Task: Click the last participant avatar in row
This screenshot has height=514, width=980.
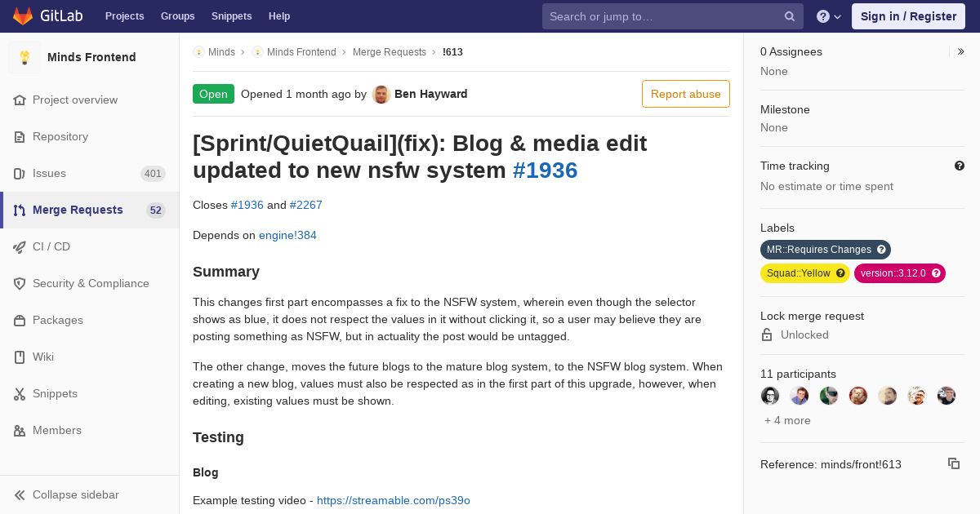Action: (x=947, y=396)
